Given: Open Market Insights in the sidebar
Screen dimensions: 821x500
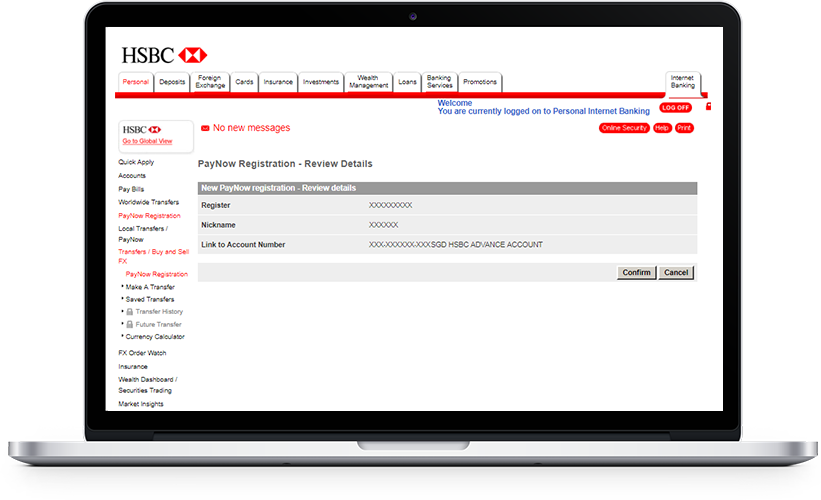Looking at the screenshot, I should [x=141, y=404].
